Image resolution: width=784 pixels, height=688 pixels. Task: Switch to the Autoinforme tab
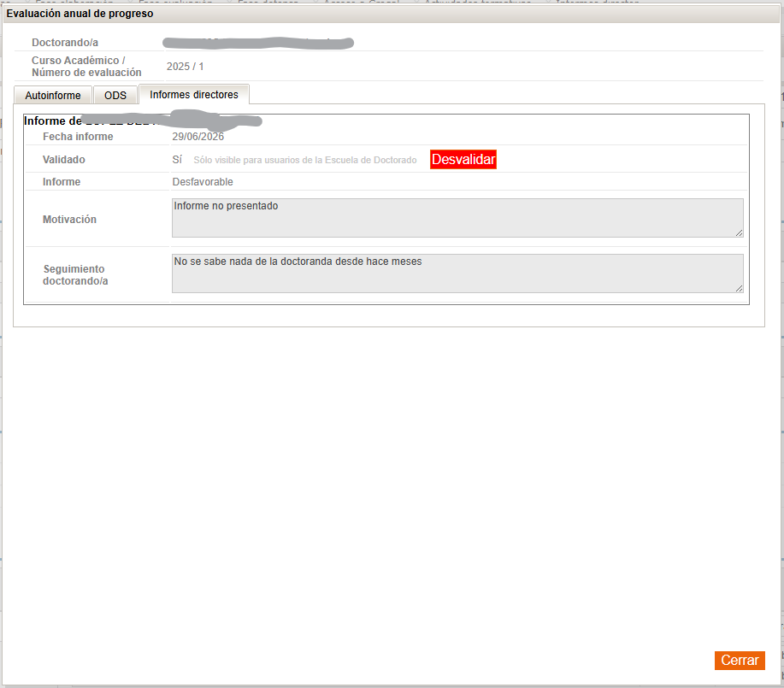coord(52,95)
